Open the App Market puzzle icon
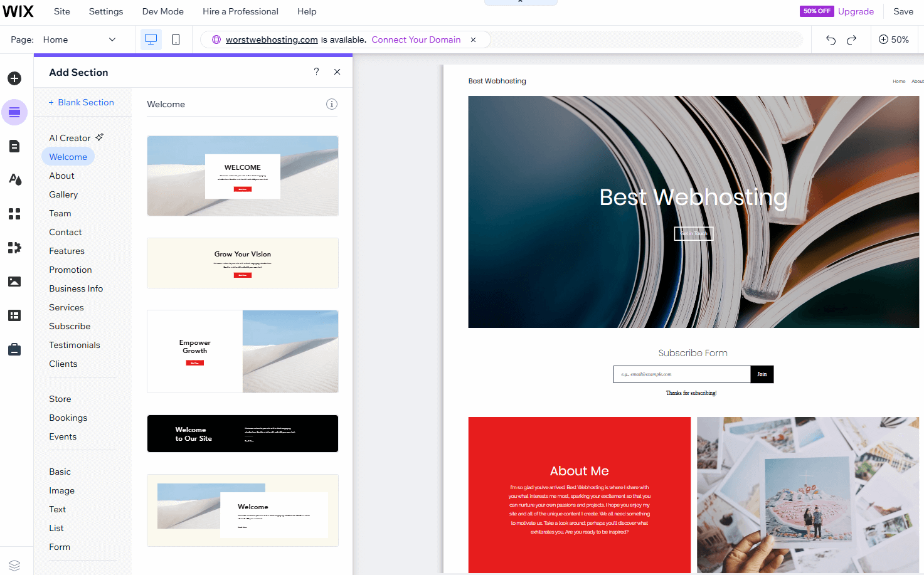 (14, 248)
